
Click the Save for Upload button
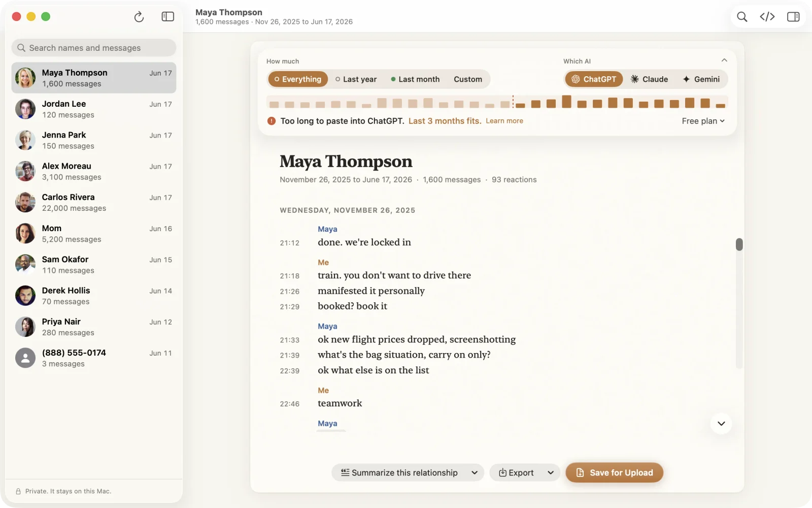615,472
